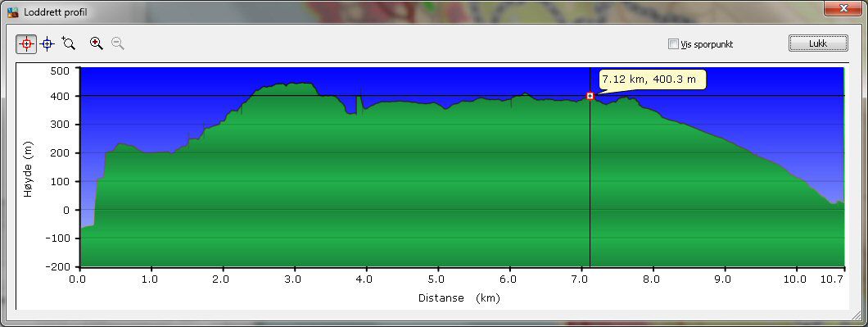
Task: Click the 3.0 distance axis value
Action: tap(293, 280)
